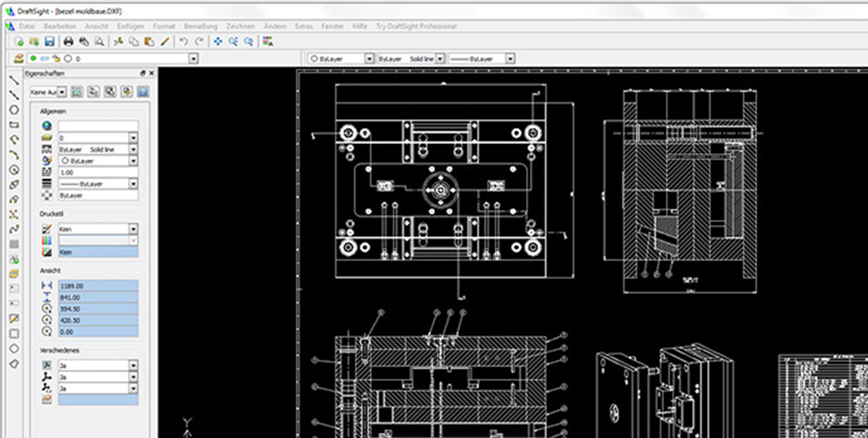Click the Undo arrow icon
Image resolution: width=868 pixels, height=438 pixels.
coord(183,42)
